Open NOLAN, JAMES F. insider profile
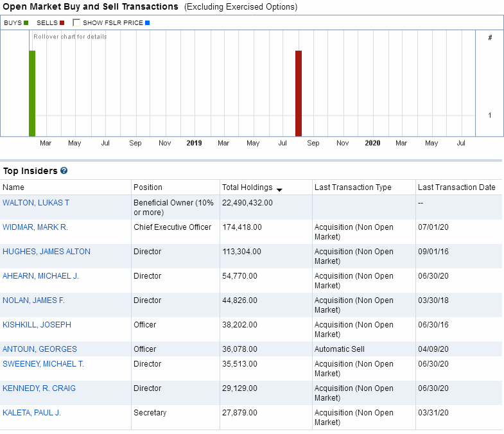The image size is (504, 434). click(x=34, y=300)
